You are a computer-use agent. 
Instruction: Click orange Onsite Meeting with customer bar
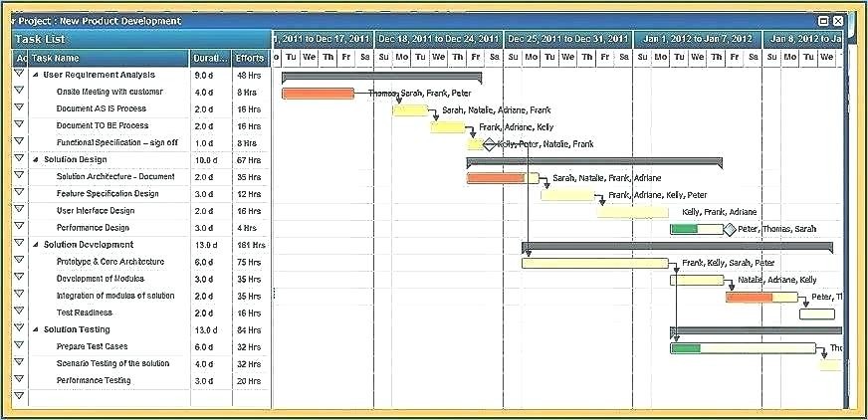click(x=318, y=94)
